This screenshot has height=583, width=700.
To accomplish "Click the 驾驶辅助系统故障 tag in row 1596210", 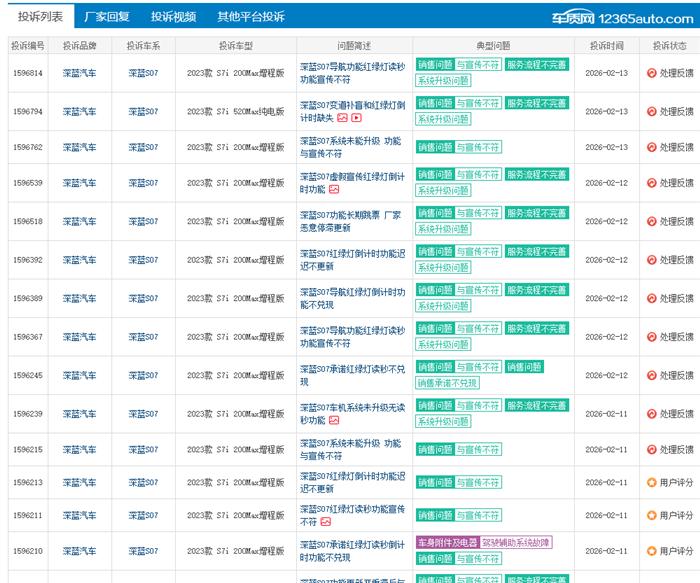I will click(516, 542).
